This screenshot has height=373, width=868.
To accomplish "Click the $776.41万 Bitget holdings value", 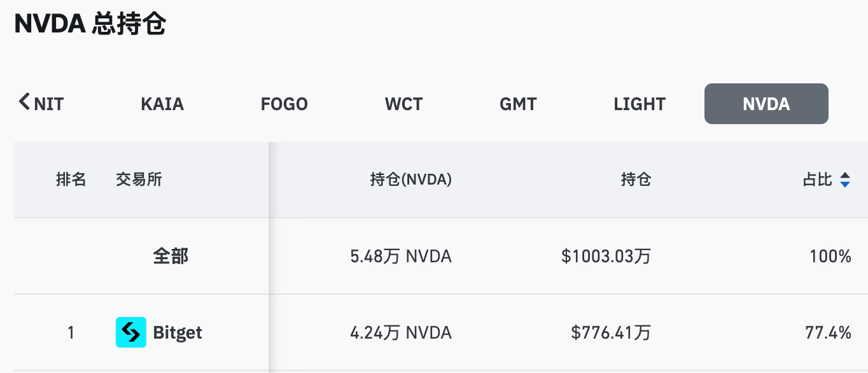I will tap(611, 332).
